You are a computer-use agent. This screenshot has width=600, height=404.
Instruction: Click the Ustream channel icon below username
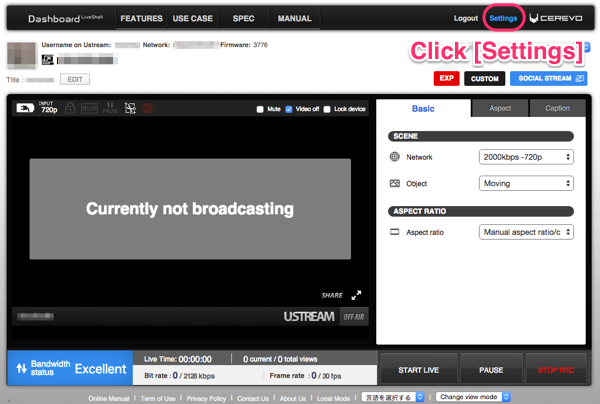[x=47, y=60]
